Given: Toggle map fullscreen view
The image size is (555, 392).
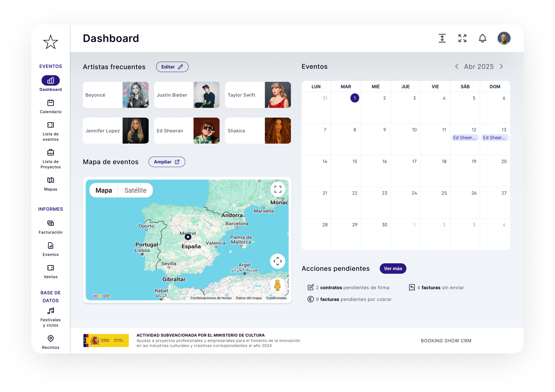Looking at the screenshot, I should coord(277,189).
